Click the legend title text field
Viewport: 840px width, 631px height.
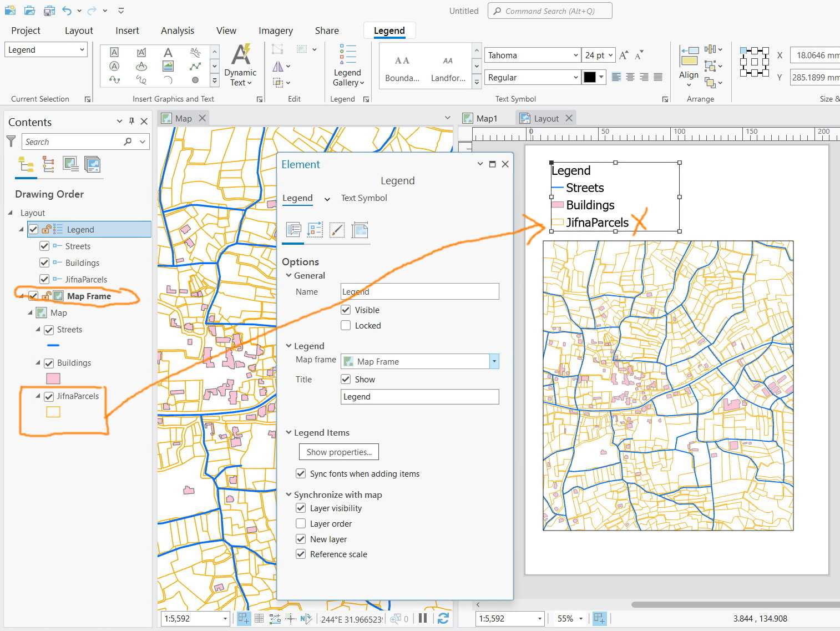point(419,397)
